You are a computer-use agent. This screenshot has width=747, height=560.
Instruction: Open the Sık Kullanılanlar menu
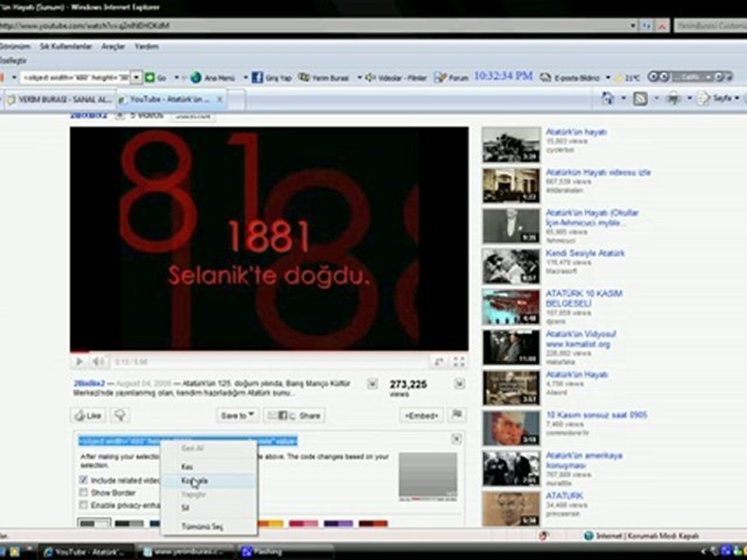[x=65, y=46]
